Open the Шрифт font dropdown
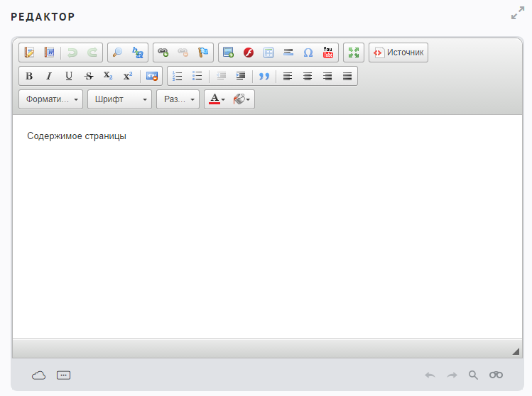This screenshot has height=396, width=532. tap(119, 100)
